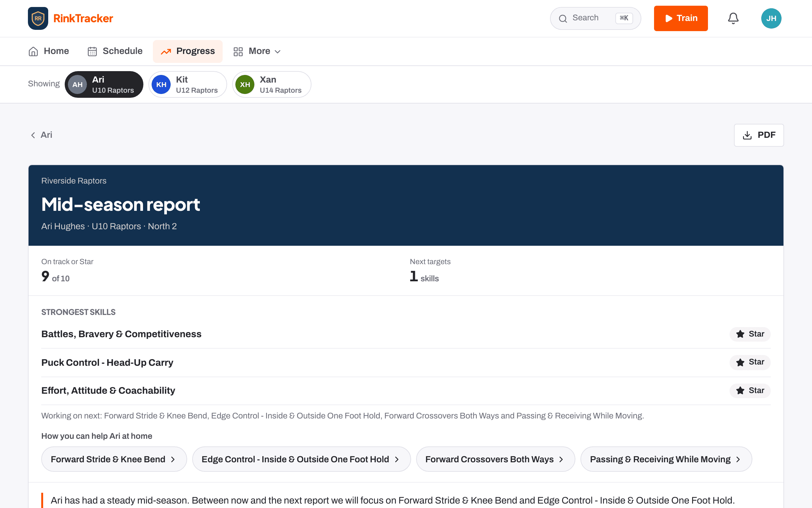Click the '9 of 10' on track stat

(x=56, y=277)
